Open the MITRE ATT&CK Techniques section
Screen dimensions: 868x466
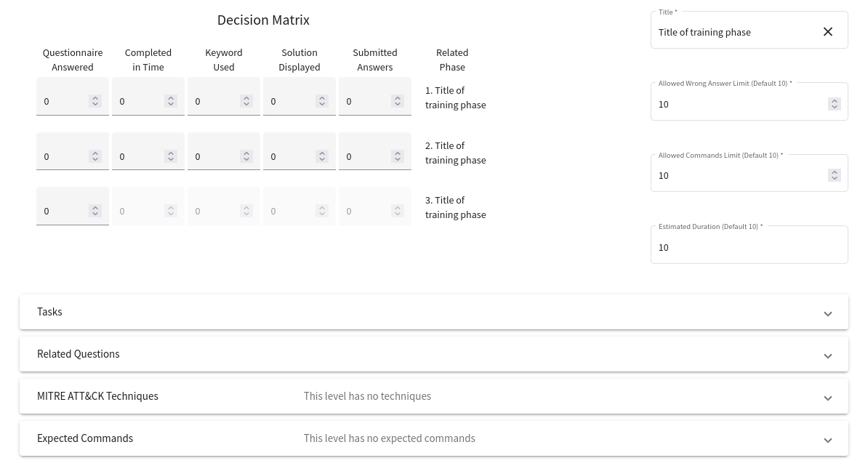(434, 396)
